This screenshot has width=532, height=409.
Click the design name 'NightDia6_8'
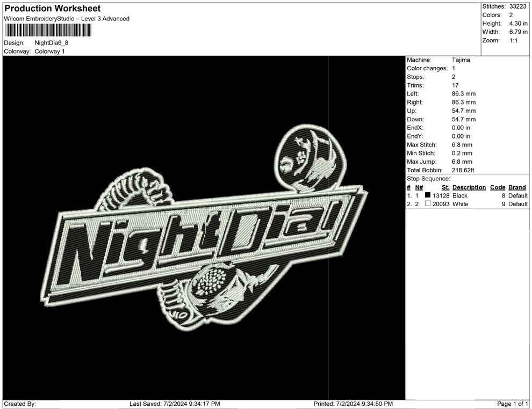click(x=52, y=43)
